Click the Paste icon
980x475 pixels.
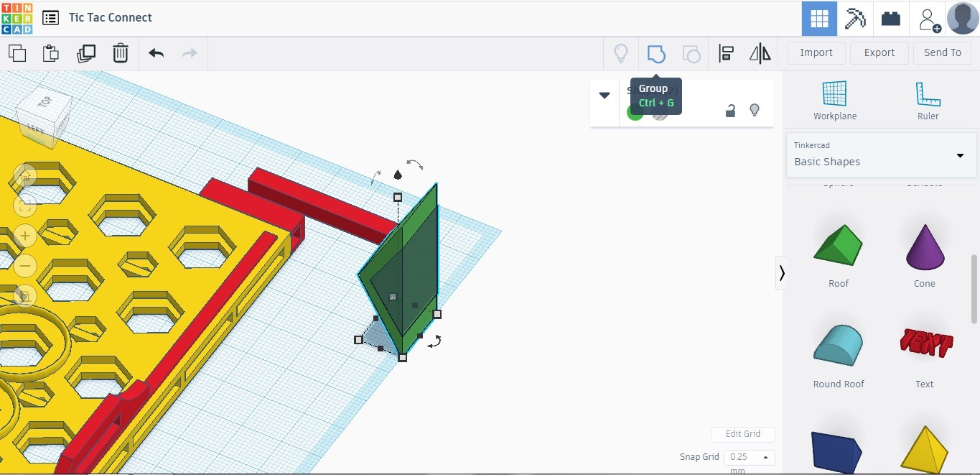(50, 53)
